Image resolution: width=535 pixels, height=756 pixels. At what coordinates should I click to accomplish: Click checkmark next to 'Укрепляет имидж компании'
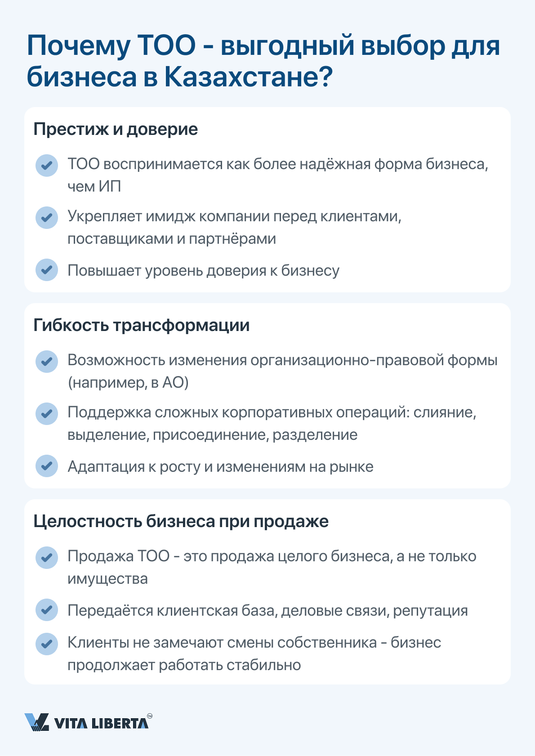47,218
